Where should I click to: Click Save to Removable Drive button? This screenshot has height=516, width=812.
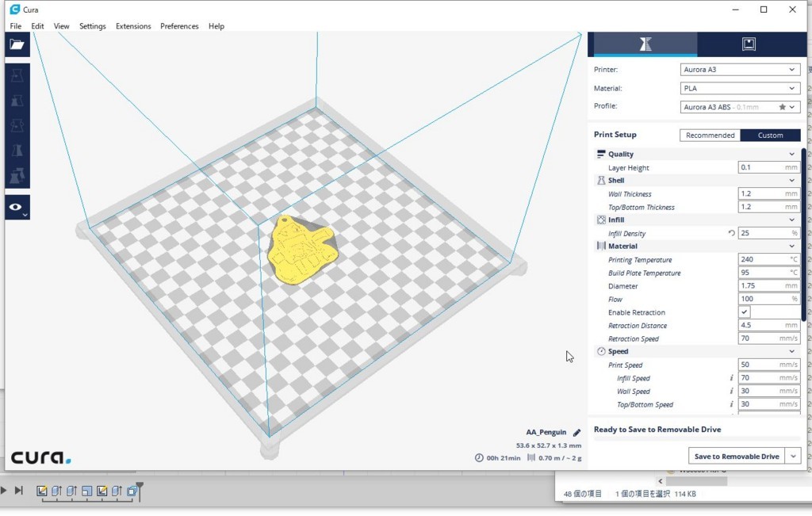tap(737, 456)
